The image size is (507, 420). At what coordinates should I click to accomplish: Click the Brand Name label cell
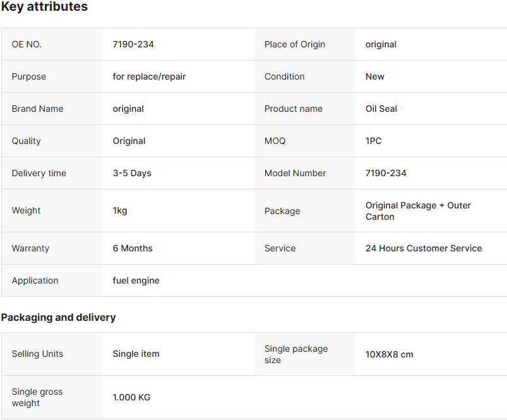(52, 109)
